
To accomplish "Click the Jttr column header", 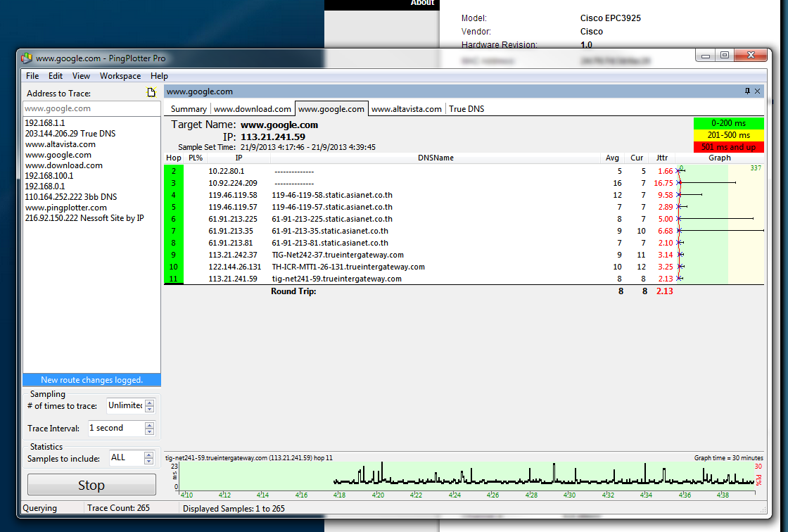I will (x=662, y=158).
